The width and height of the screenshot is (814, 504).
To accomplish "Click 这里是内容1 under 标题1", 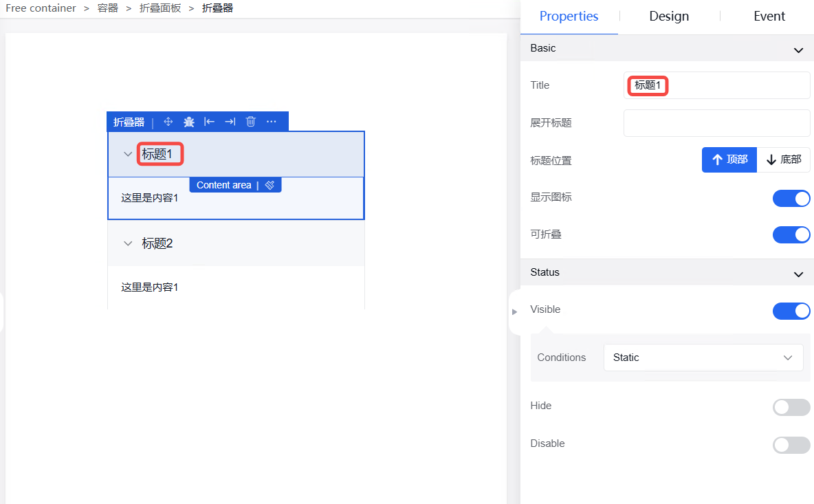I will [x=149, y=198].
